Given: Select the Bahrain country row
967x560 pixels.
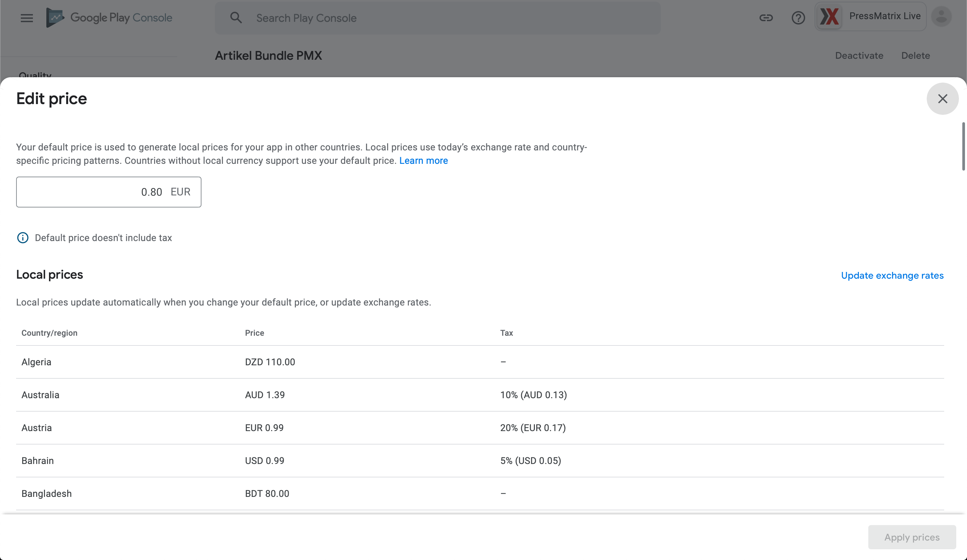Looking at the screenshot, I should point(480,461).
